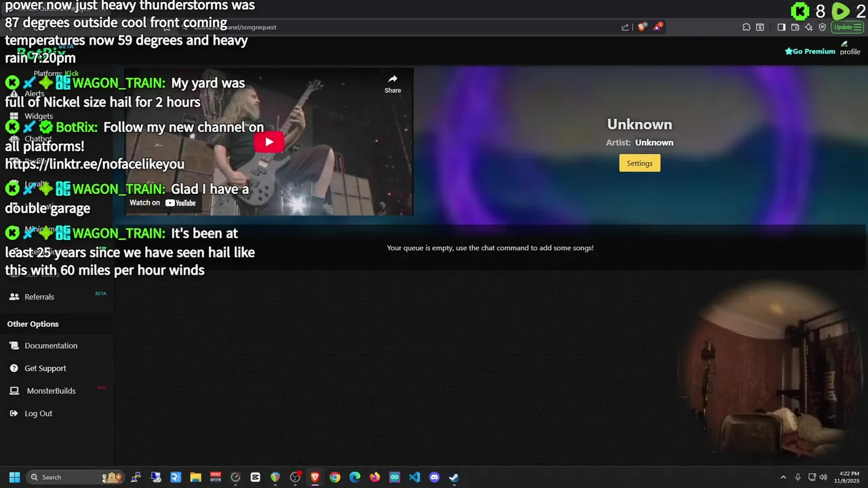Open the Windows Start menu
The width and height of the screenshot is (868, 488).
pyautogui.click(x=14, y=477)
